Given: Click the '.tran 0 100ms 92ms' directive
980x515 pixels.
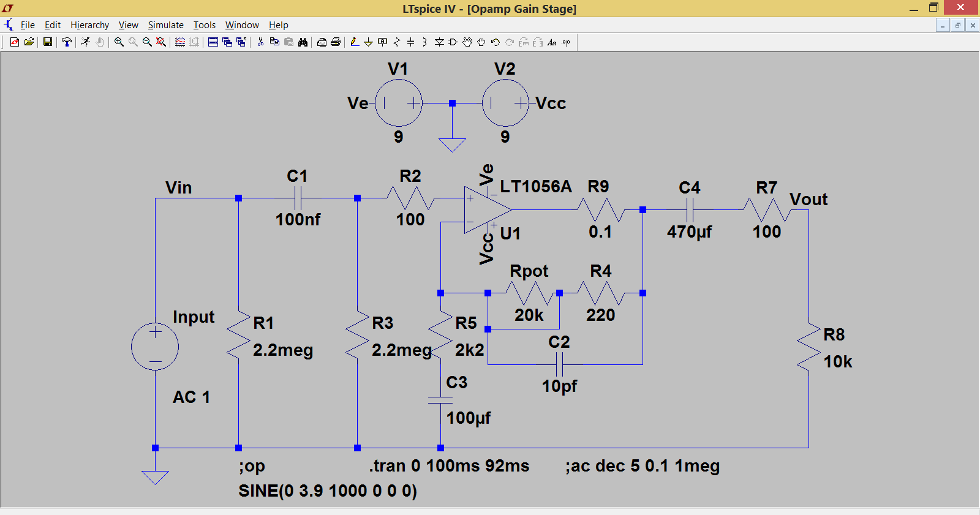Looking at the screenshot, I should tap(449, 466).
